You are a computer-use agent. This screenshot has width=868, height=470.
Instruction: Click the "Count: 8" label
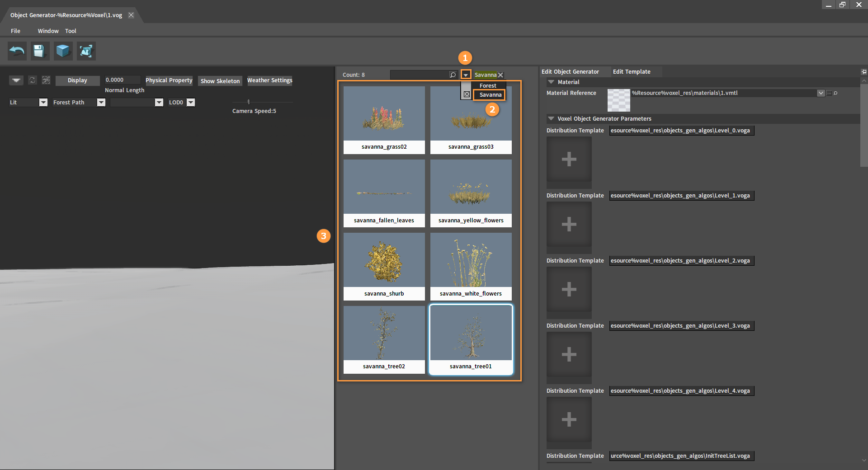pyautogui.click(x=354, y=75)
